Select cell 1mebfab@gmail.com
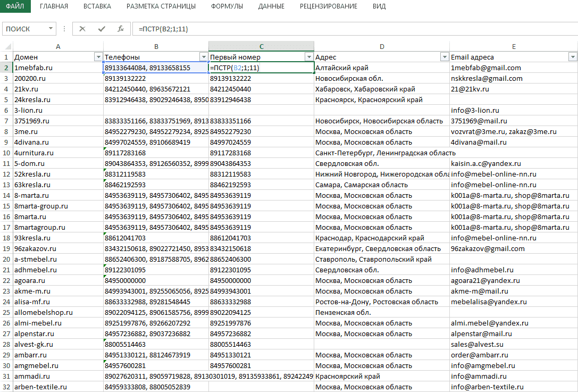 point(514,68)
